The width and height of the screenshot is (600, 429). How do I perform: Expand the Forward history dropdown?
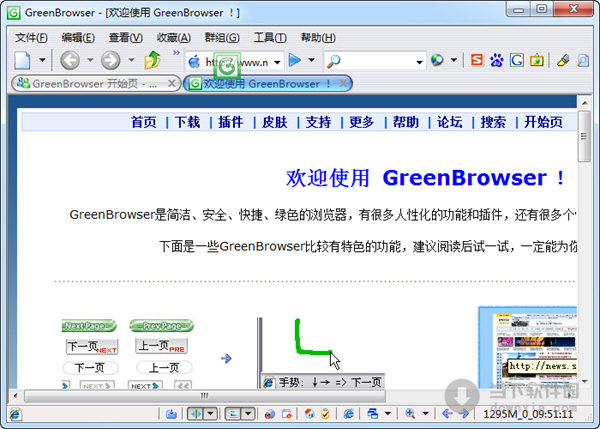[x=131, y=60]
